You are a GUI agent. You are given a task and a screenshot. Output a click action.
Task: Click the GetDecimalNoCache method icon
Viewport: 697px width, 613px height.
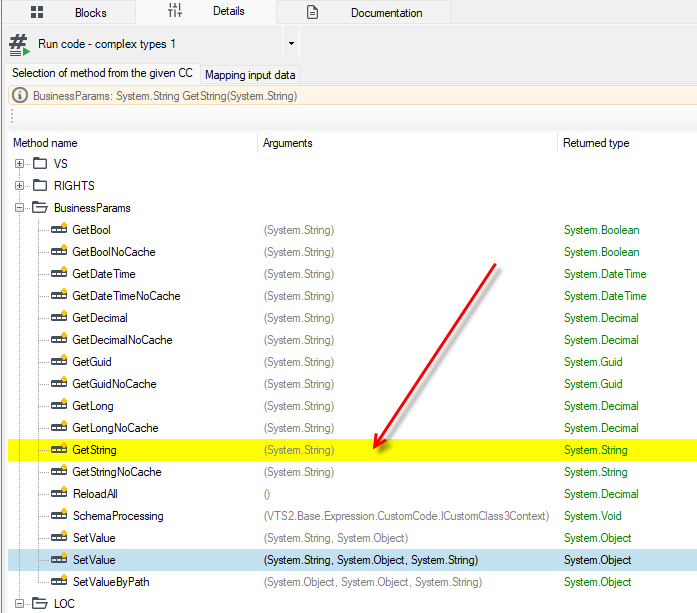pos(59,339)
